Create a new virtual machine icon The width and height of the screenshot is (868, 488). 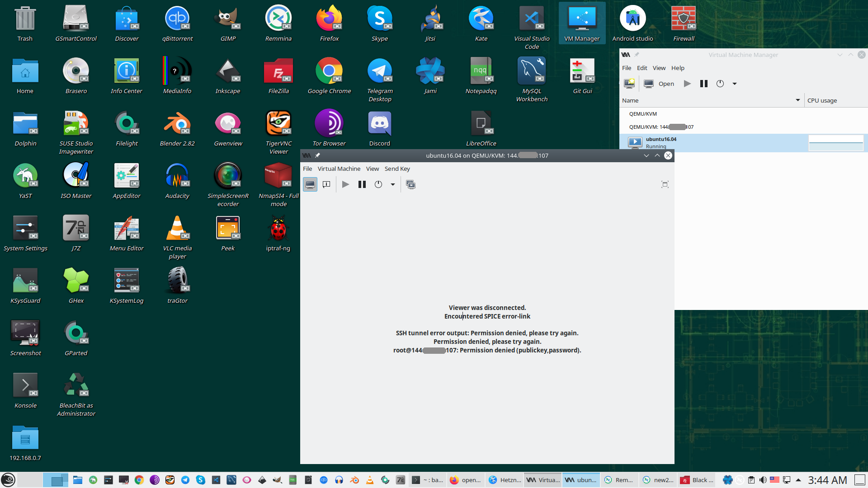pos(629,84)
